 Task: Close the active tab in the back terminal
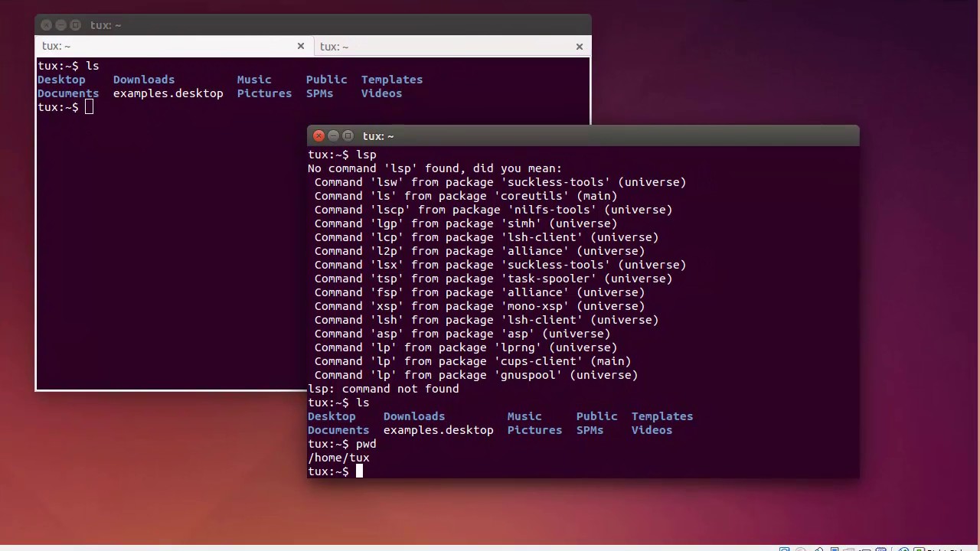301,47
